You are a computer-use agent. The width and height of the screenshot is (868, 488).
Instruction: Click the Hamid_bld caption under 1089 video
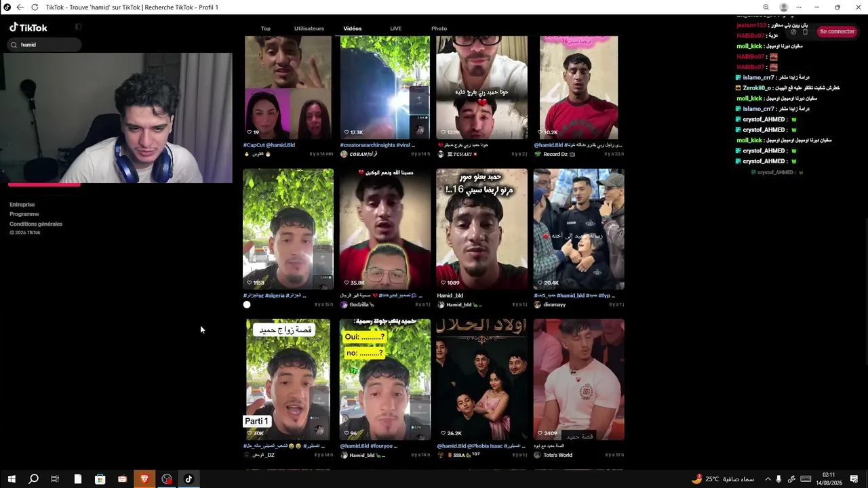450,296
